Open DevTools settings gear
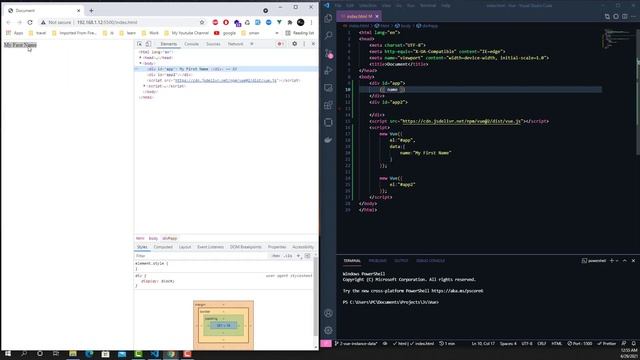640x360 pixels. click(x=295, y=44)
